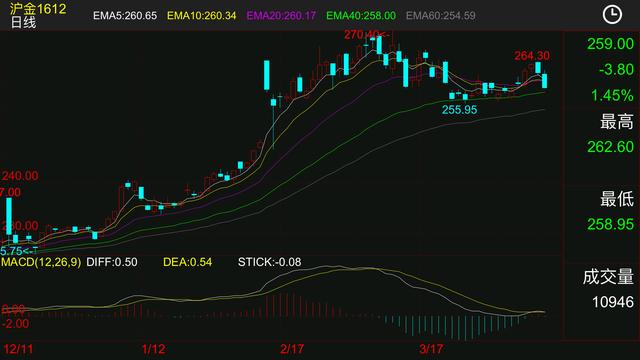
Task: Click the STICK:-0.08 value
Action: tap(269, 262)
